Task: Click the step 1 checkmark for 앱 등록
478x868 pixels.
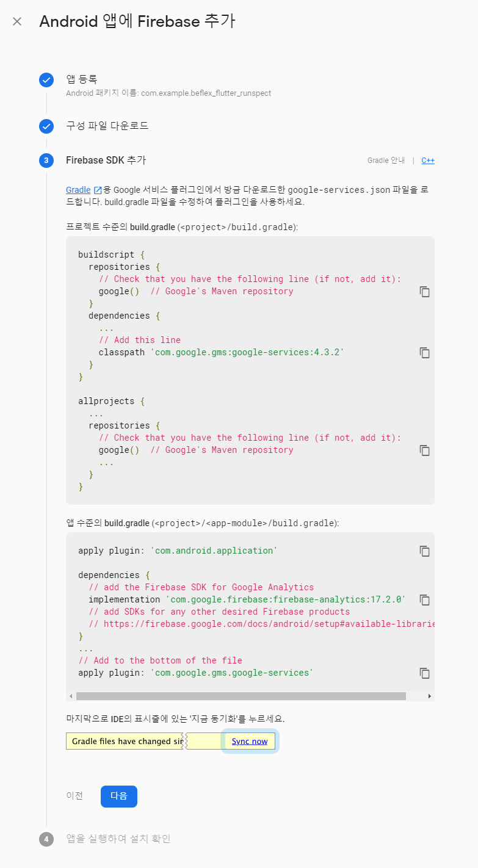Action: [46, 80]
